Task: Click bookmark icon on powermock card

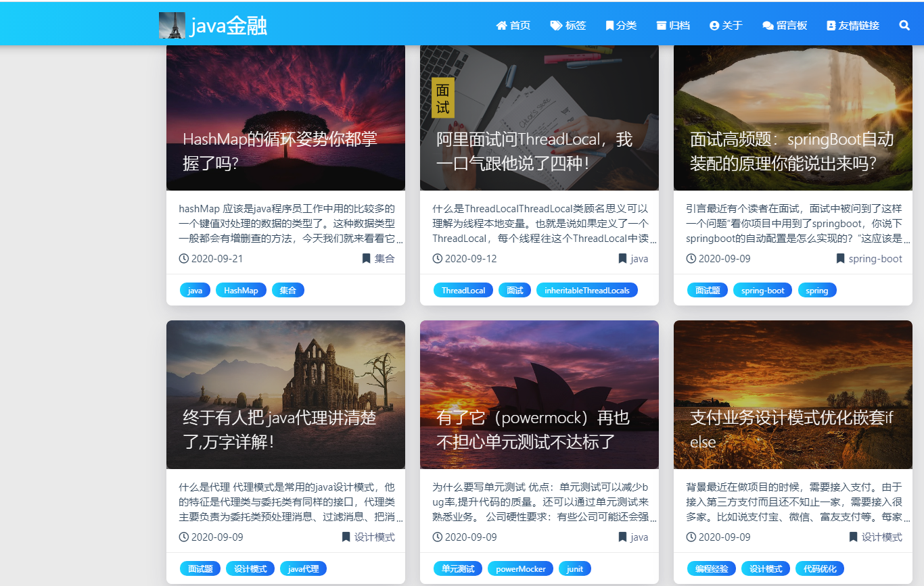Action: [622, 537]
